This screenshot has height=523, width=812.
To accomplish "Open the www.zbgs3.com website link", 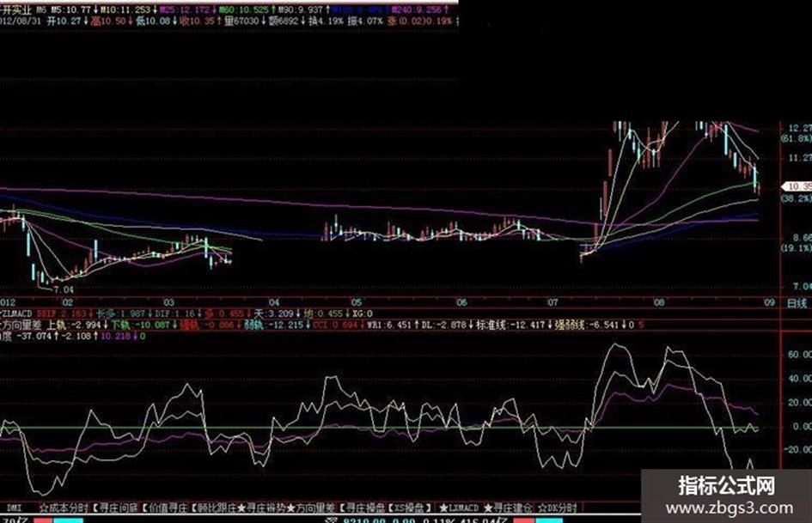I will [x=730, y=508].
